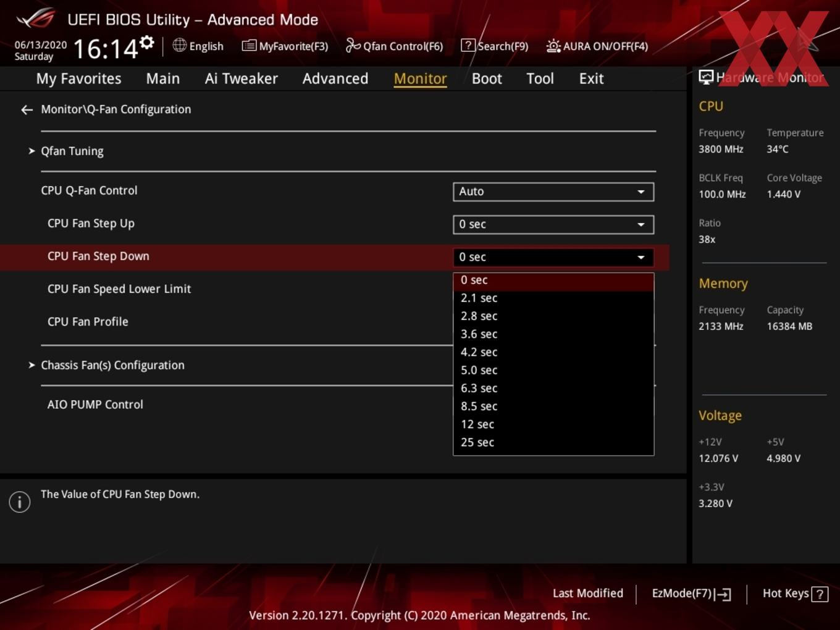Select CPU Fan Step Up label
Screen dimensions: 840x630
coord(91,224)
